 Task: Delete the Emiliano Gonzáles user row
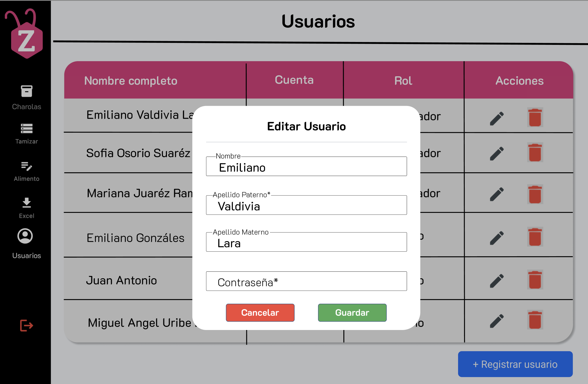(x=535, y=237)
